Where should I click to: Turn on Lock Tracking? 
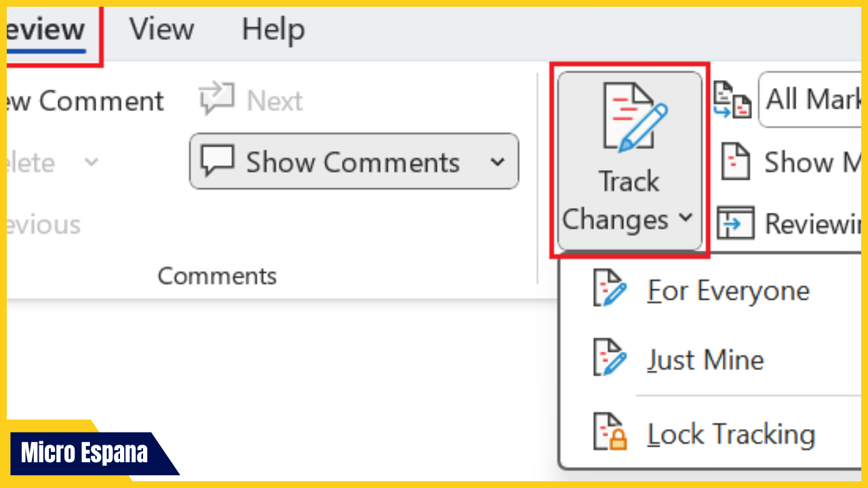pyautogui.click(x=731, y=434)
